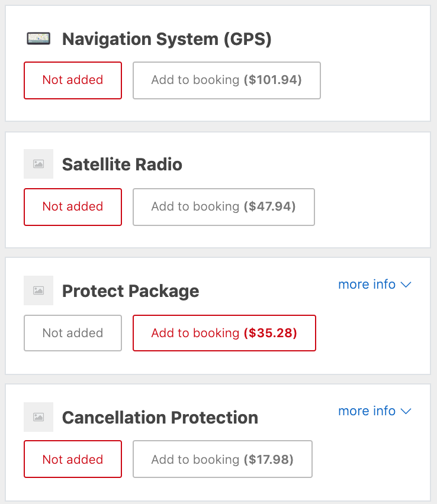Click chevron arrow beside Protect Package more info
The image size is (437, 504).
(x=406, y=285)
